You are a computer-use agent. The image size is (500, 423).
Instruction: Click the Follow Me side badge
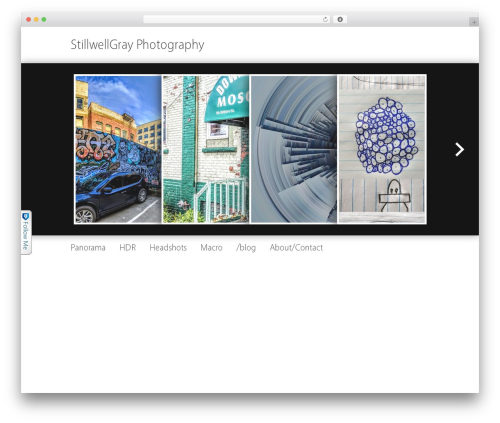[x=26, y=232]
